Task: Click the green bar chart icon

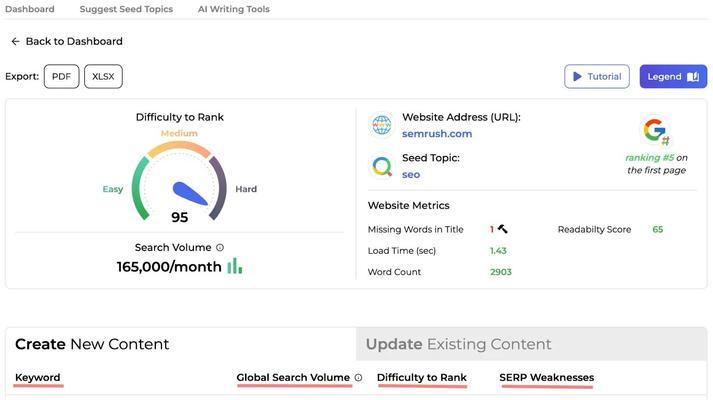Action: pyautogui.click(x=235, y=266)
